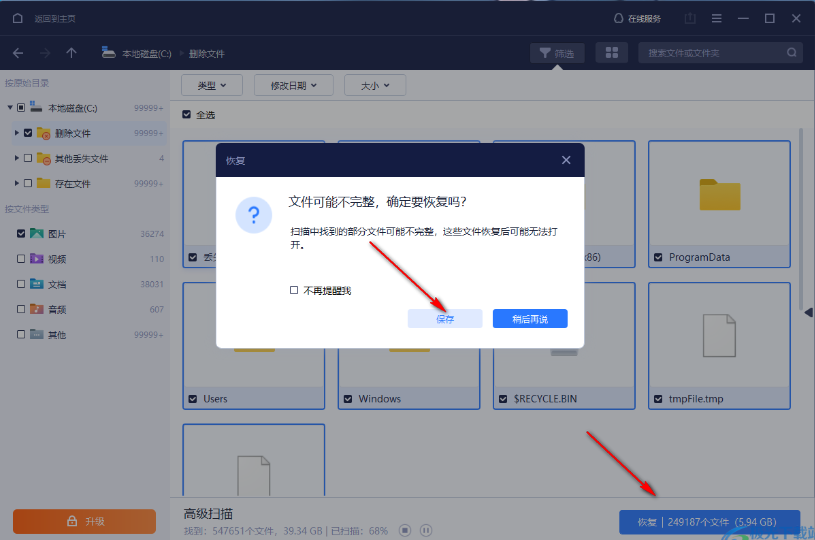Click the 其他丢失文件 folder icon

[x=44, y=159]
